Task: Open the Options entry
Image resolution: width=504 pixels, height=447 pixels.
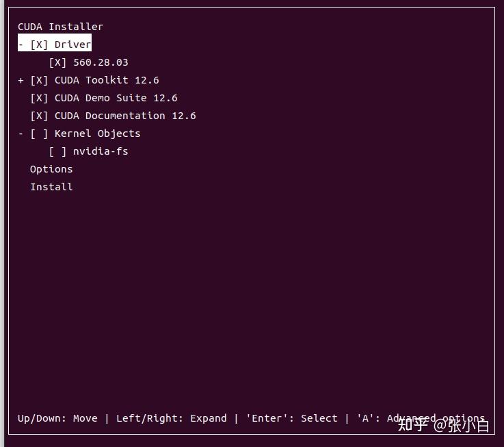Action: pyautogui.click(x=51, y=169)
